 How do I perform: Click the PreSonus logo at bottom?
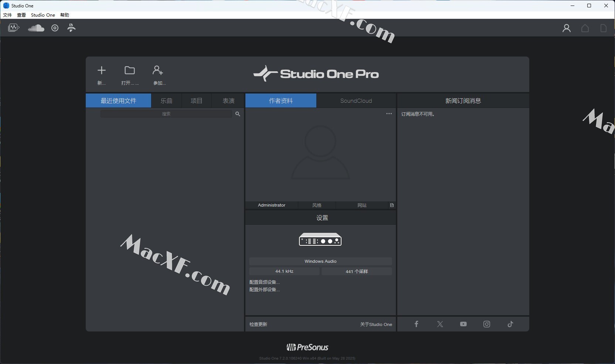307,347
